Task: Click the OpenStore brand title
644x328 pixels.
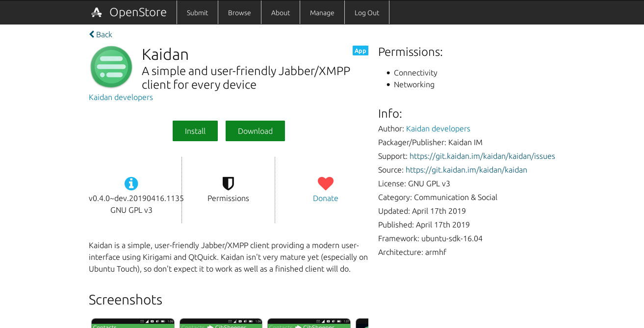Action: pyautogui.click(x=138, y=12)
